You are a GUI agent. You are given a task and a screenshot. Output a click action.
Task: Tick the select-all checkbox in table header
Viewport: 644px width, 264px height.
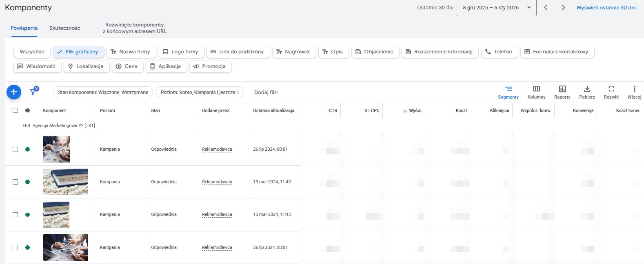16,110
